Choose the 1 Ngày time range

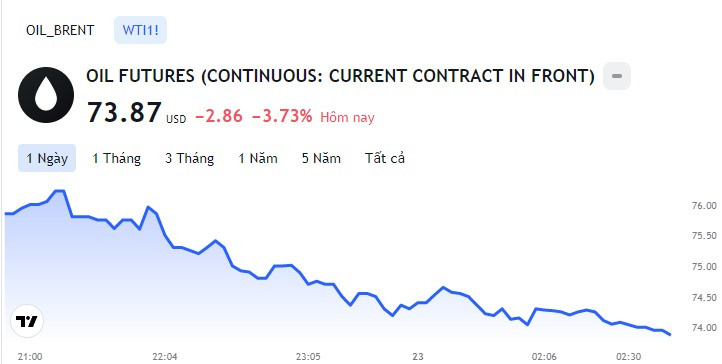47,158
